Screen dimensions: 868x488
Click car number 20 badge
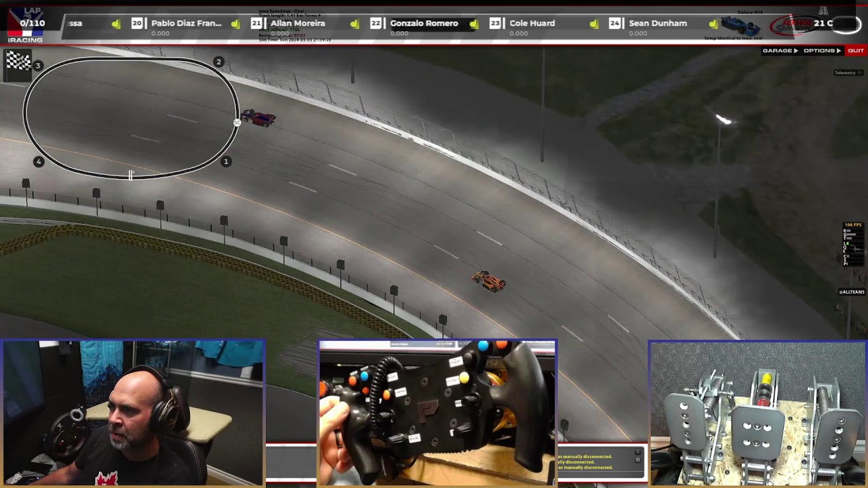click(x=137, y=23)
